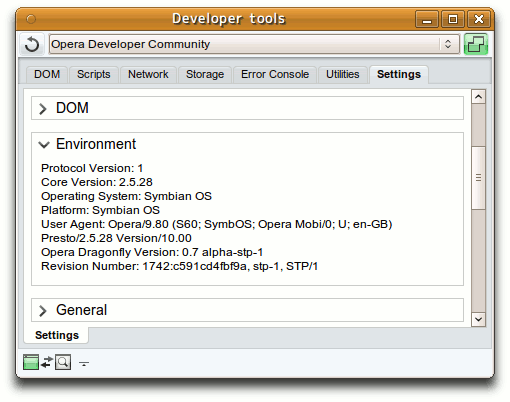Click the small dash icon in status bar

coord(84,363)
